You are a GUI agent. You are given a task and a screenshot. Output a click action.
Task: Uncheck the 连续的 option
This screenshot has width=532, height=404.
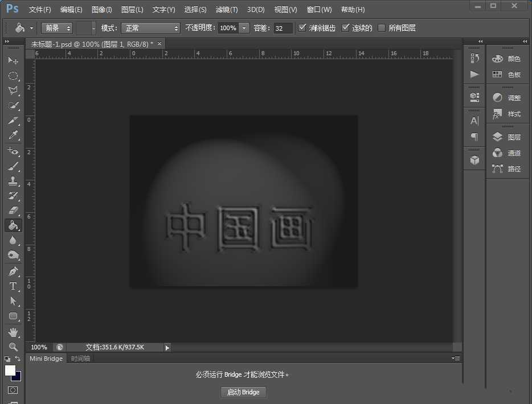tap(345, 27)
